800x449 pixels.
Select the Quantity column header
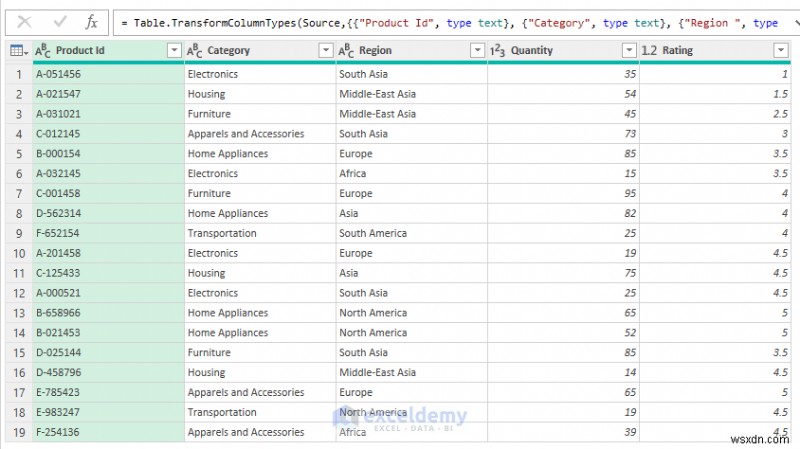pos(563,51)
